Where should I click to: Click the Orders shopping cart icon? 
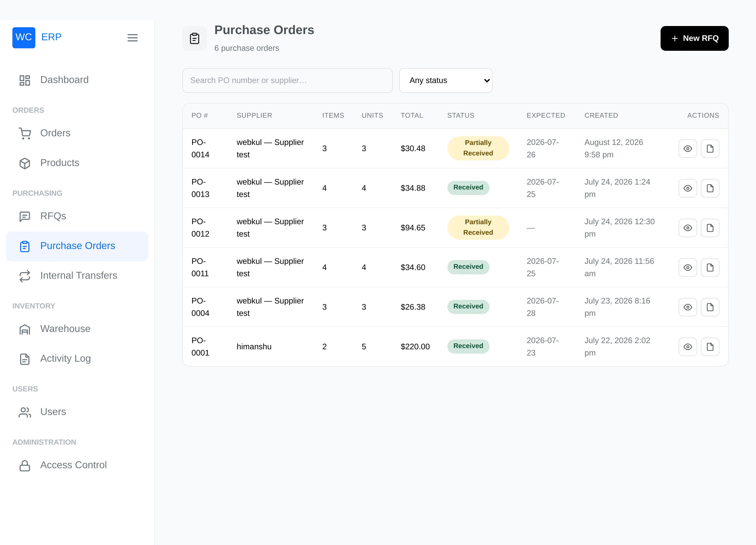(x=25, y=133)
